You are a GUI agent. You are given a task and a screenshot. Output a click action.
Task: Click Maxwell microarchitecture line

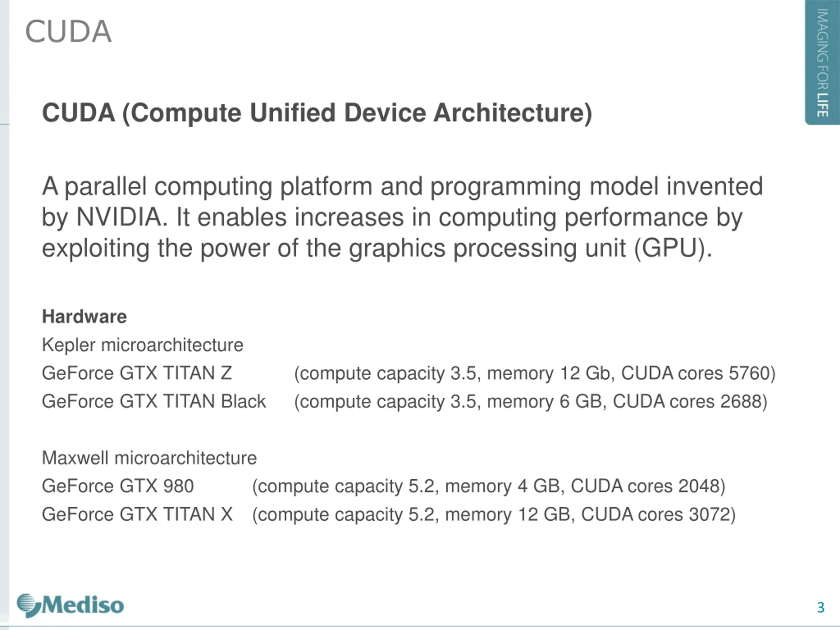(x=149, y=458)
